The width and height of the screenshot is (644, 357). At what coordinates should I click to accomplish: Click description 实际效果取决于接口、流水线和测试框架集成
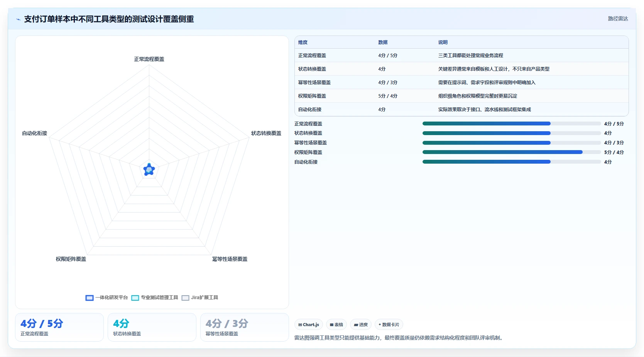(x=485, y=110)
